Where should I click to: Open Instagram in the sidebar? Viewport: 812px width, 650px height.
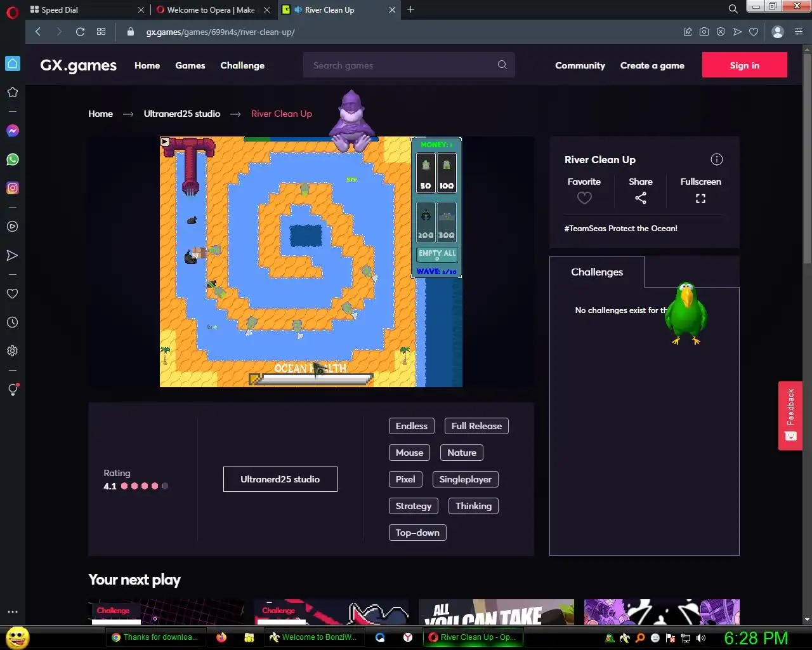pos(13,188)
